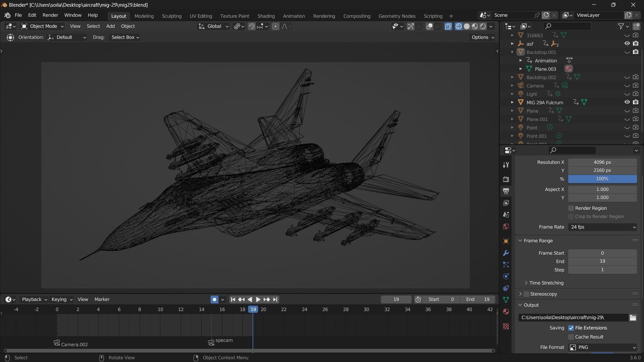
Task: Click the outliner filter funnel icon
Action: coord(621,26)
